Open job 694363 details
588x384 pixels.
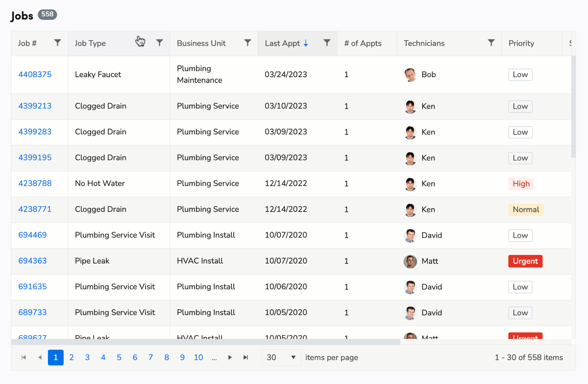pos(32,261)
